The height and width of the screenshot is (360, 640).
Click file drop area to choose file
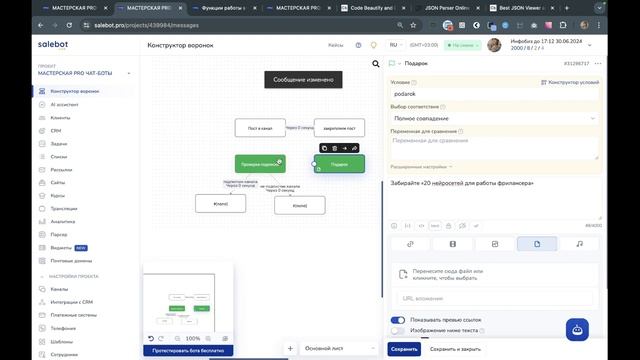(494, 275)
